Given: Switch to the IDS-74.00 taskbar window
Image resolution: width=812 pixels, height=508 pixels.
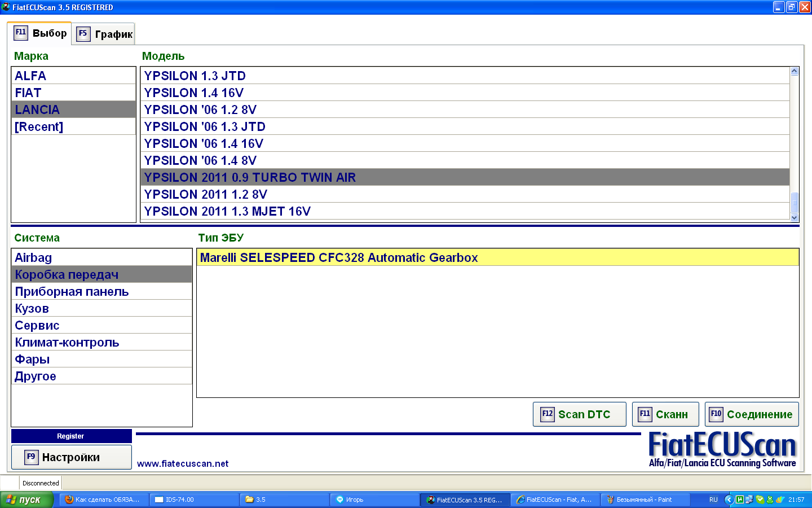Looking at the screenshot, I should 195,500.
